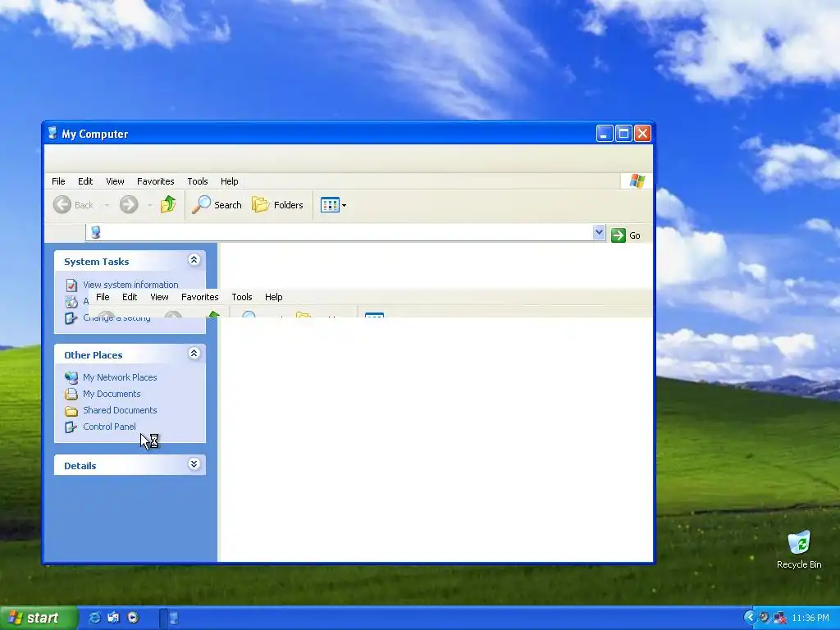Show hidden system tray icons

(x=750, y=618)
